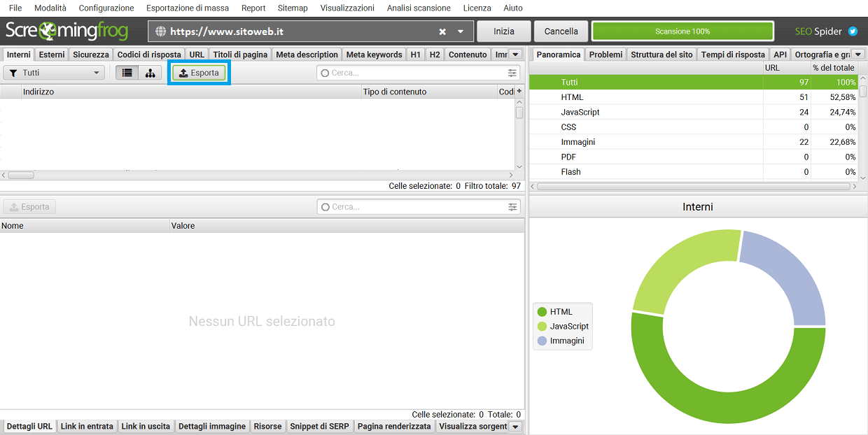Image resolution: width=868 pixels, height=435 pixels.
Task: Open the Tutti filter dropdown
Action: [x=54, y=72]
